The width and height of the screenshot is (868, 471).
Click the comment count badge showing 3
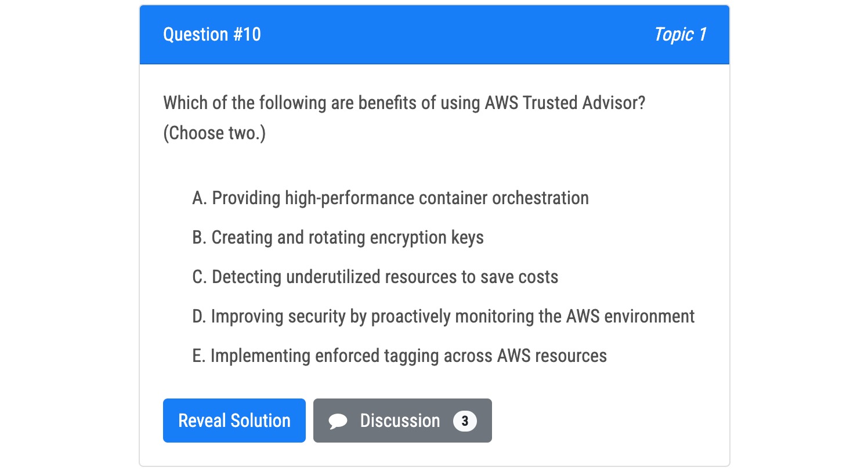pyautogui.click(x=465, y=421)
